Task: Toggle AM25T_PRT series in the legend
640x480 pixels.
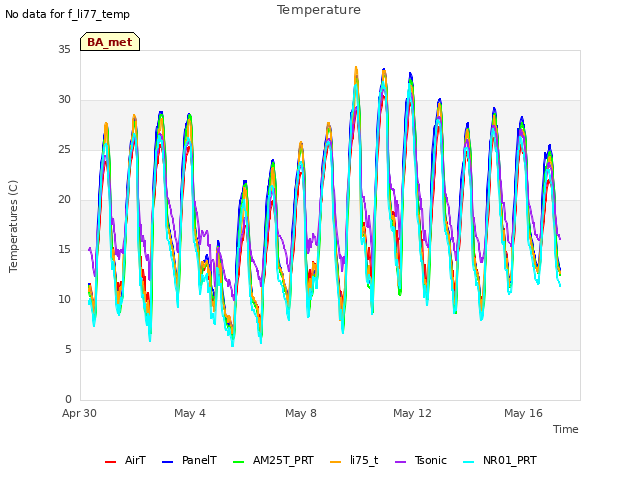Action: (x=273, y=460)
